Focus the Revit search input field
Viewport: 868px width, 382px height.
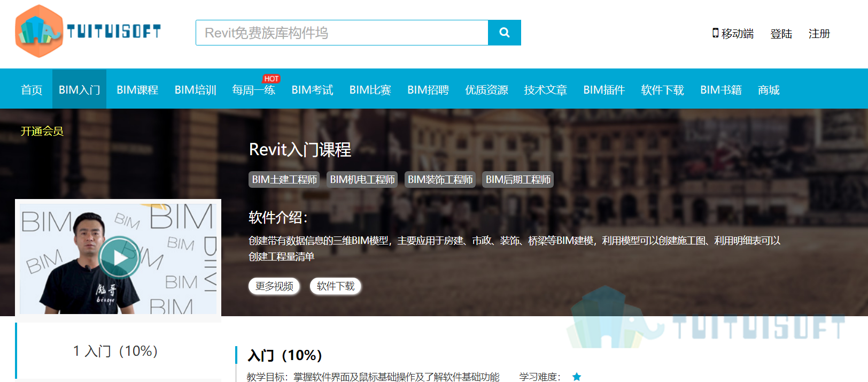click(x=342, y=33)
